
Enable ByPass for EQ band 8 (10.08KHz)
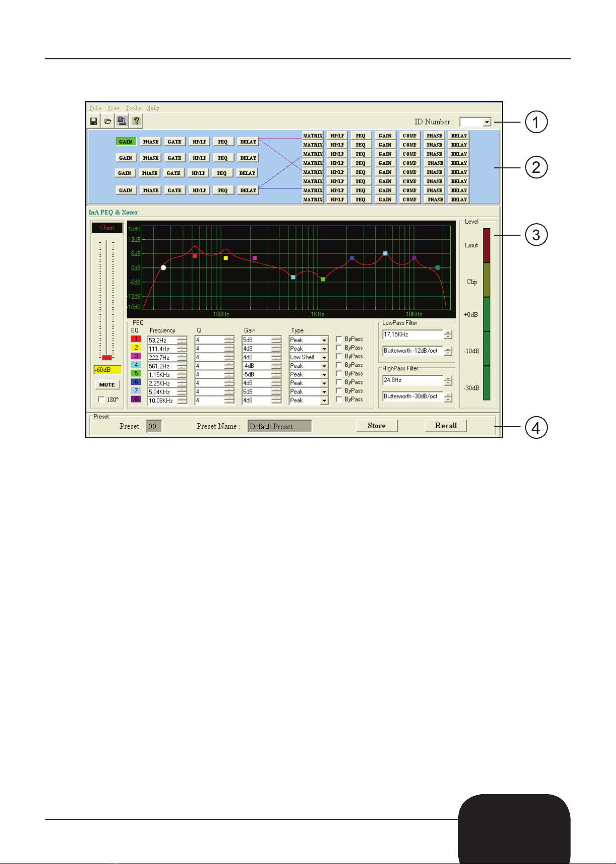pos(339,399)
